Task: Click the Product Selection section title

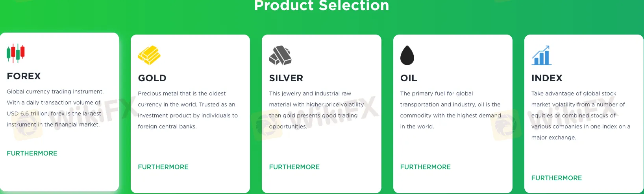Action: (322, 5)
